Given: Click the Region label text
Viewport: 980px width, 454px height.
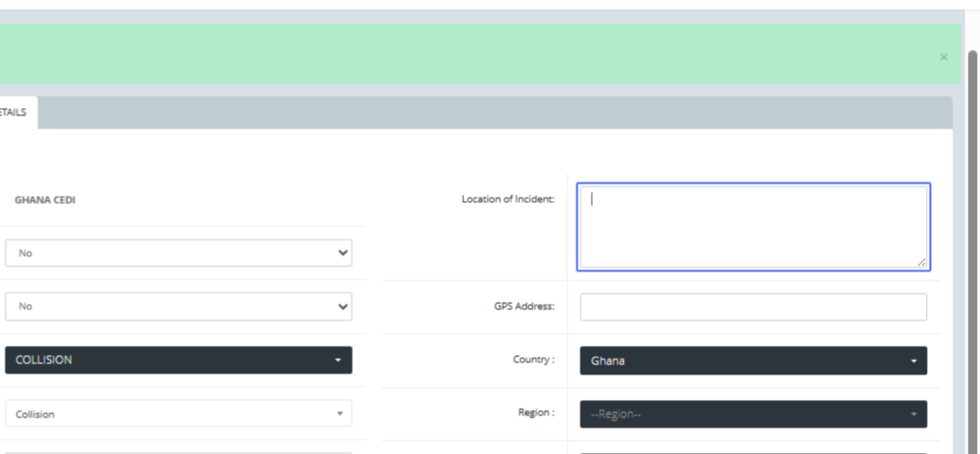Looking at the screenshot, I should coord(536,413).
